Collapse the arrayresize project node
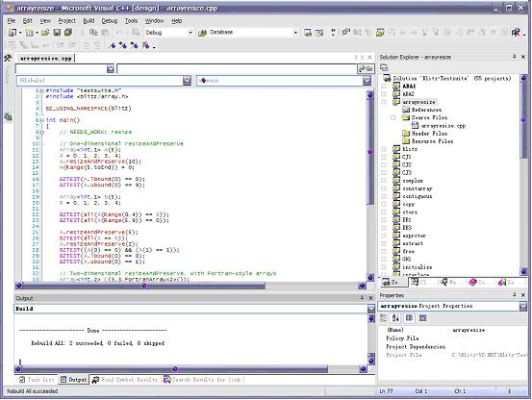The height and width of the screenshot is (400, 532). (384, 102)
